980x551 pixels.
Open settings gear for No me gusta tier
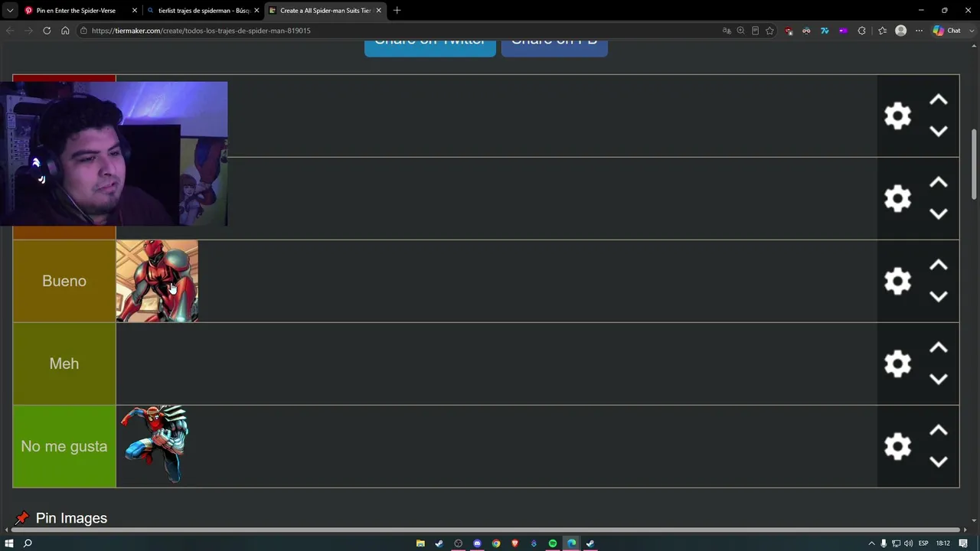click(x=897, y=446)
